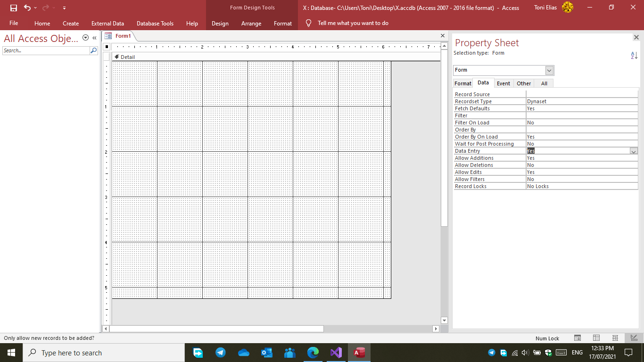Image resolution: width=644 pixels, height=362 pixels.
Task: Switch to the Home ribbon tab
Action: [x=42, y=23]
